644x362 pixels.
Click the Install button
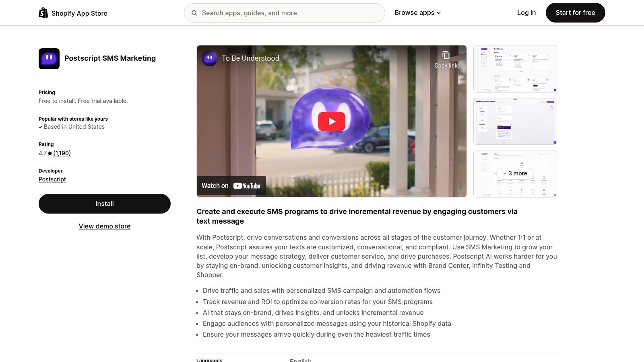tap(105, 204)
